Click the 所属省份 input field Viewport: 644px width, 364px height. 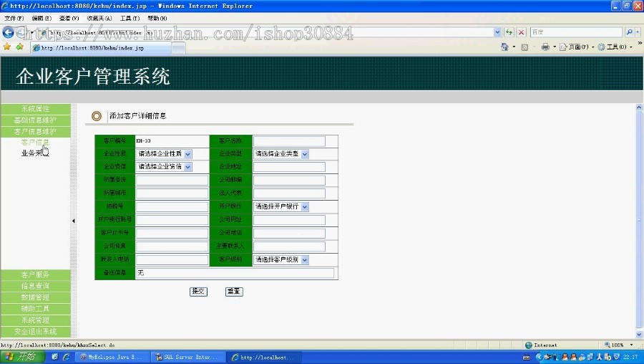(172, 181)
